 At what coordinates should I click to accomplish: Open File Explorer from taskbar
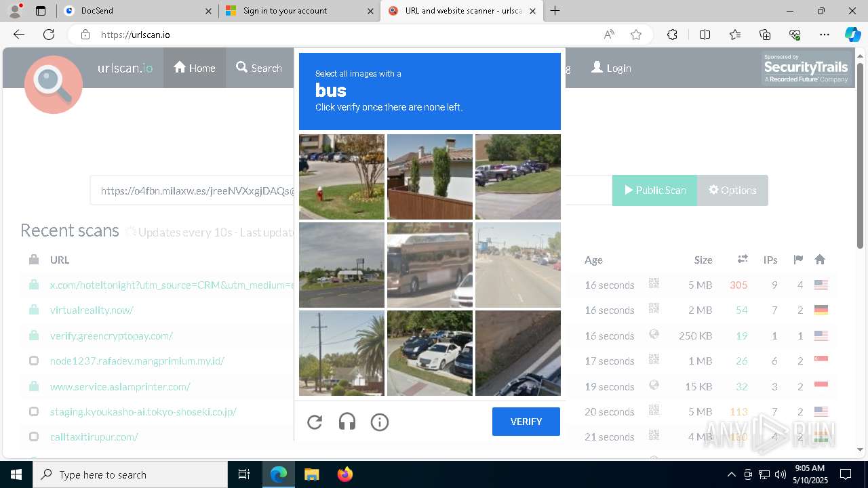click(311, 474)
